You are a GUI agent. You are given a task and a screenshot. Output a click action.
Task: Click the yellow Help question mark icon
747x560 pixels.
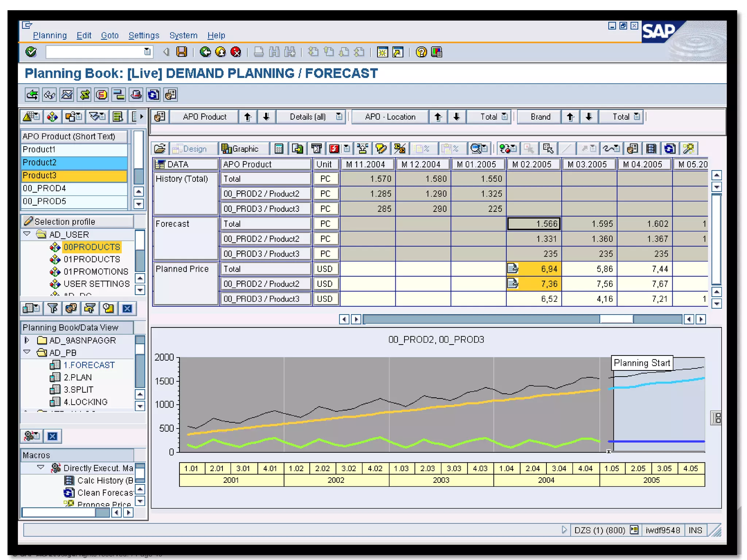tap(421, 52)
